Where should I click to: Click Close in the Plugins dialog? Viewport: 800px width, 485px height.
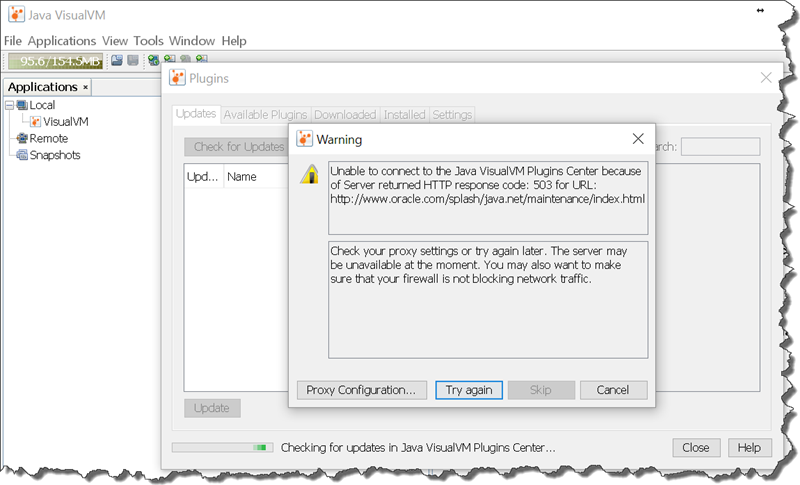click(696, 447)
